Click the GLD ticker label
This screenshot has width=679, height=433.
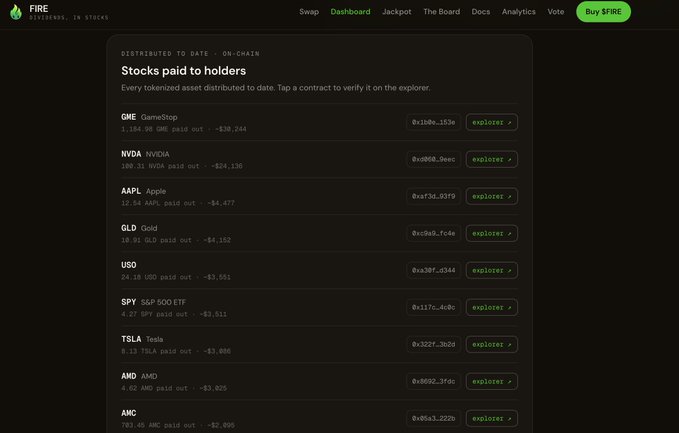(129, 228)
